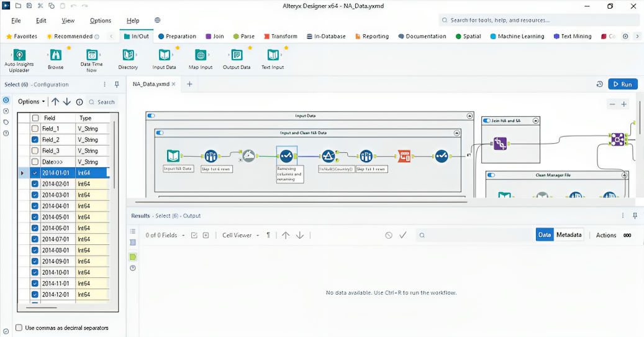
Task: Collapse the Clean Manager File container
Action: pyautogui.click(x=624, y=175)
